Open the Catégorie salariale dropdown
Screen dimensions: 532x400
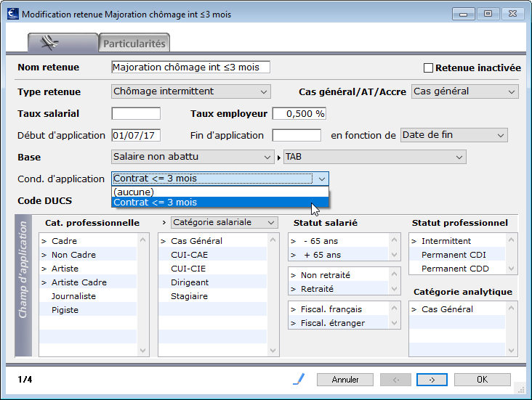(225, 222)
